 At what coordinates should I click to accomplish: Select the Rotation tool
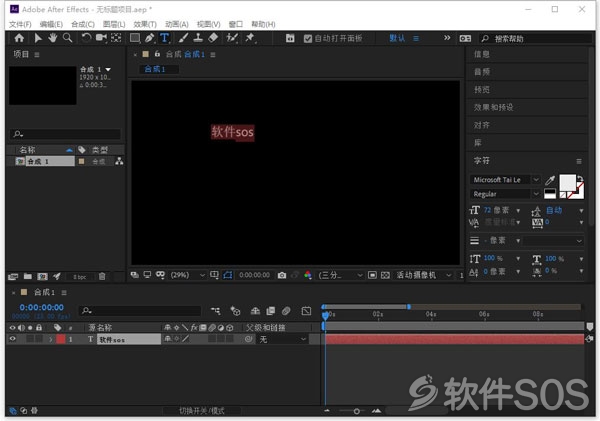87,38
